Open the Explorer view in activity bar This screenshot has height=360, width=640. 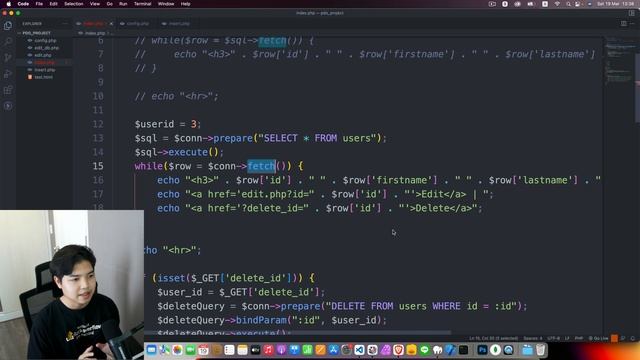(x=8, y=25)
